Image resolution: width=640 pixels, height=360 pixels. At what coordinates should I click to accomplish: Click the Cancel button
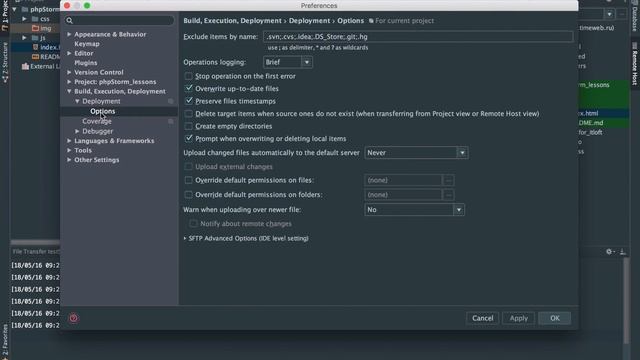[482, 318]
